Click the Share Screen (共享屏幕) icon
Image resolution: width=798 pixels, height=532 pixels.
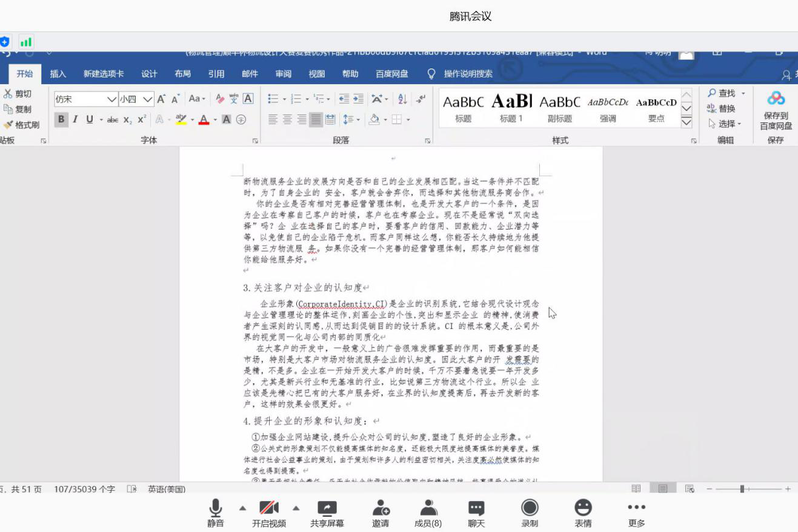click(327, 509)
